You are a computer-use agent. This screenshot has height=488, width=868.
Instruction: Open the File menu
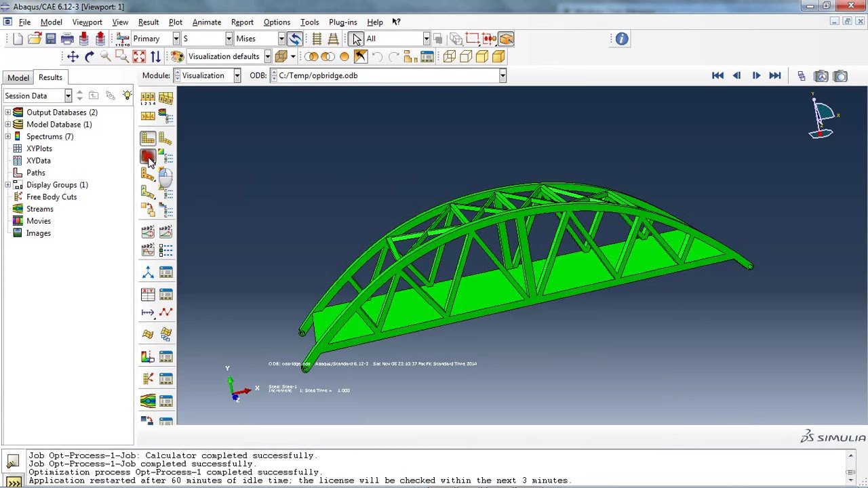[x=24, y=22]
